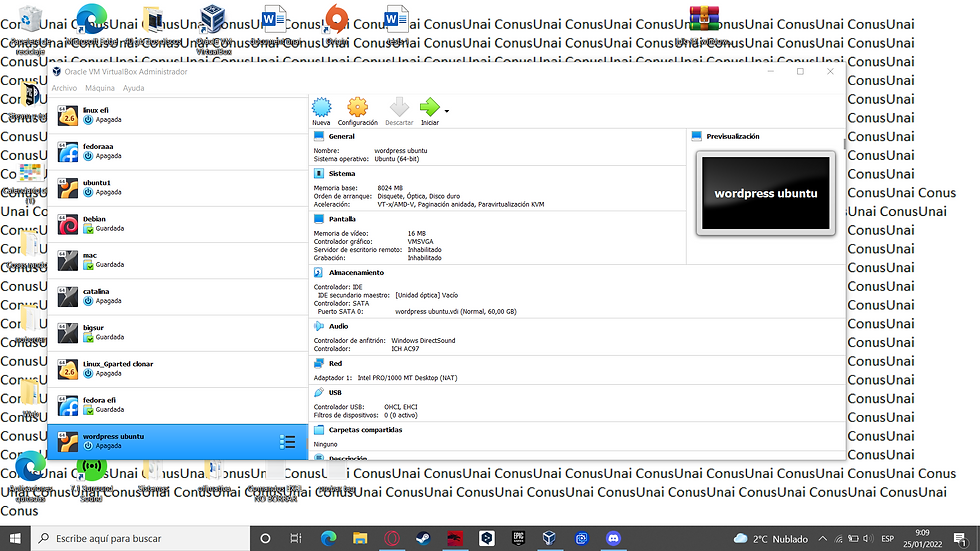Select the linux efi virtual machine
Viewport: 980px width, 551px height.
click(178, 115)
